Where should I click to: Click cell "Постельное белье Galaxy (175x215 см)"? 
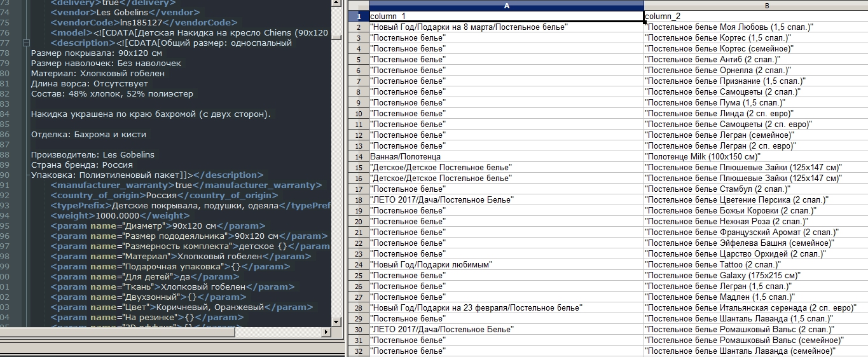(x=756, y=276)
